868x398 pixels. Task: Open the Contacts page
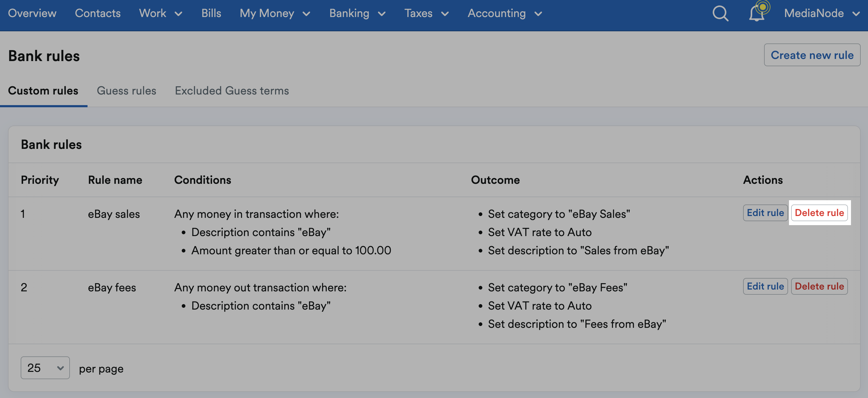click(x=98, y=13)
